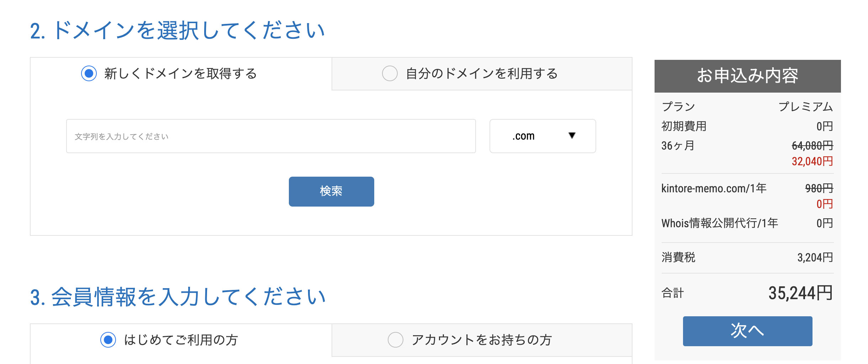Choose the 自分のドメインを利用する radio option

pos(390,74)
